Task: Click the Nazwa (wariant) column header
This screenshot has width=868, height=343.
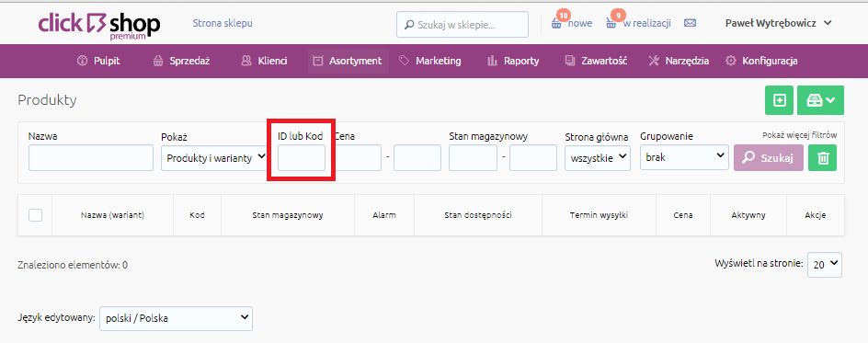Action: pyautogui.click(x=112, y=215)
